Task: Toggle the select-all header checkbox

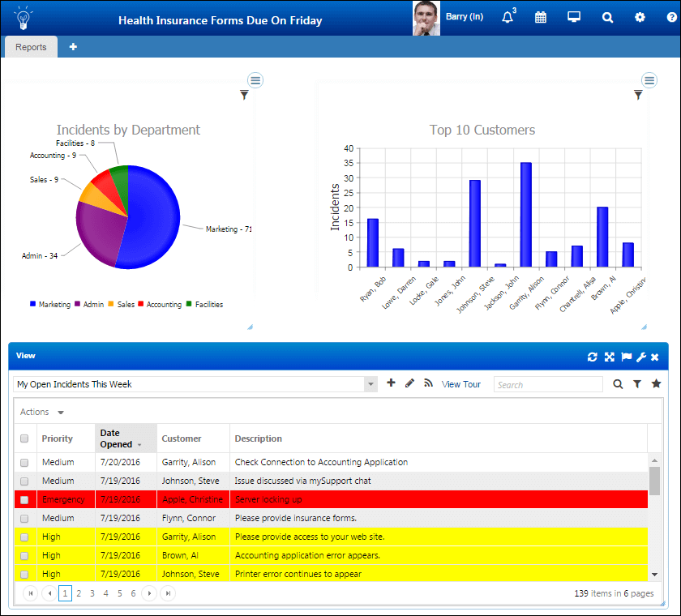Action: (24, 438)
